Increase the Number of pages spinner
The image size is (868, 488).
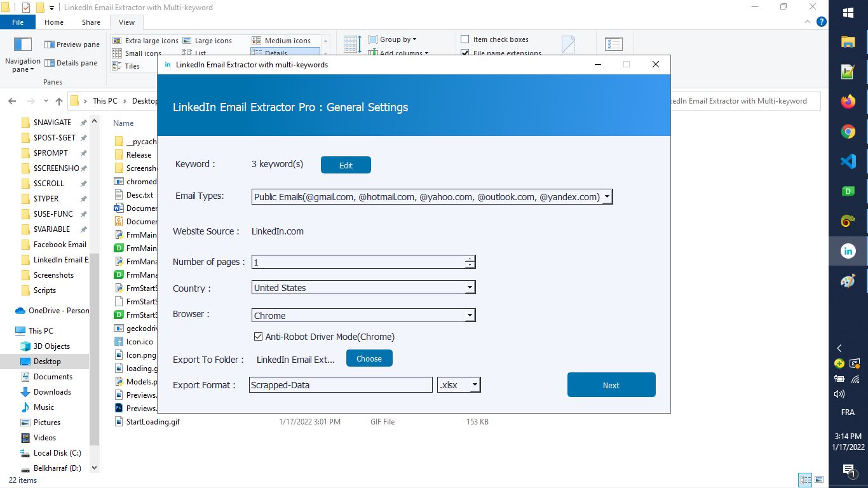coord(470,259)
